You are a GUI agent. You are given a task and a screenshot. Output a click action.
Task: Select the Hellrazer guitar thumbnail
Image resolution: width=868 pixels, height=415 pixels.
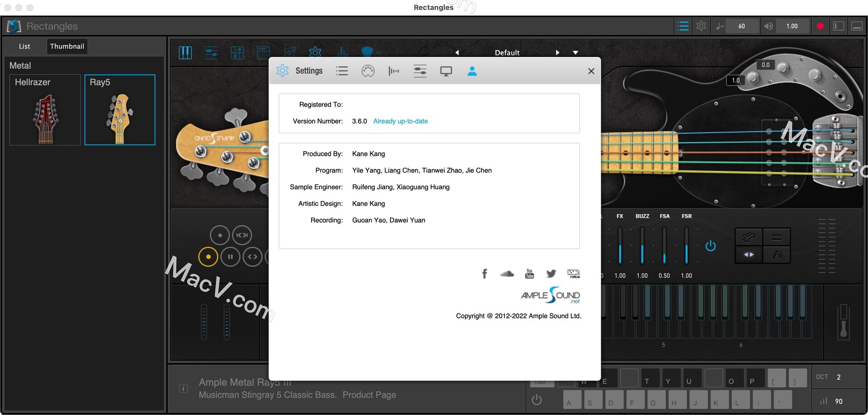pos(45,110)
